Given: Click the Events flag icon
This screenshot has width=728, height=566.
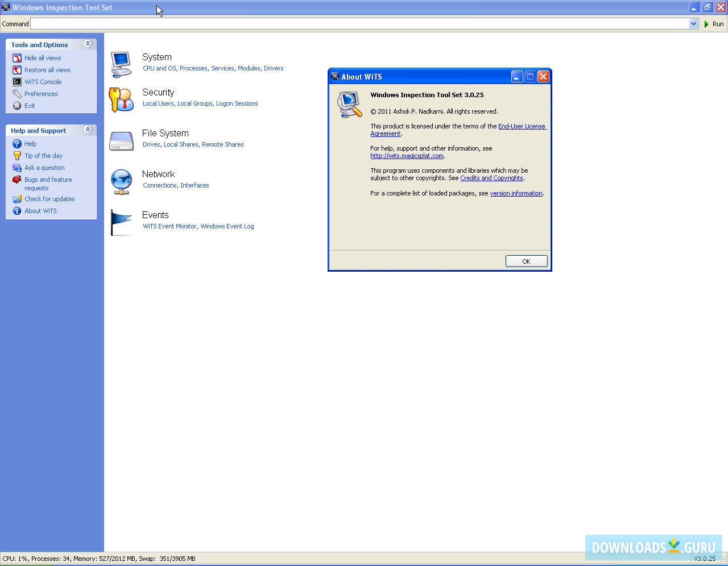Looking at the screenshot, I should pyautogui.click(x=121, y=222).
